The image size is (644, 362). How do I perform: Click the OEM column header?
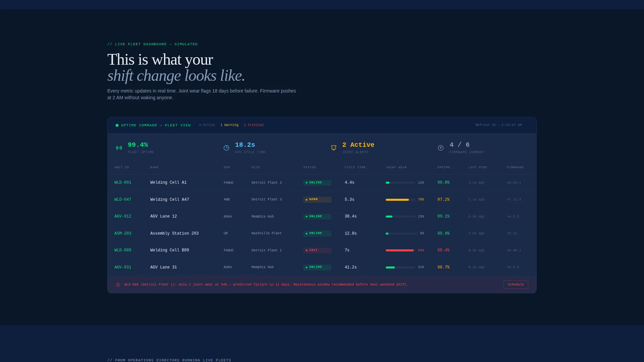(227, 167)
